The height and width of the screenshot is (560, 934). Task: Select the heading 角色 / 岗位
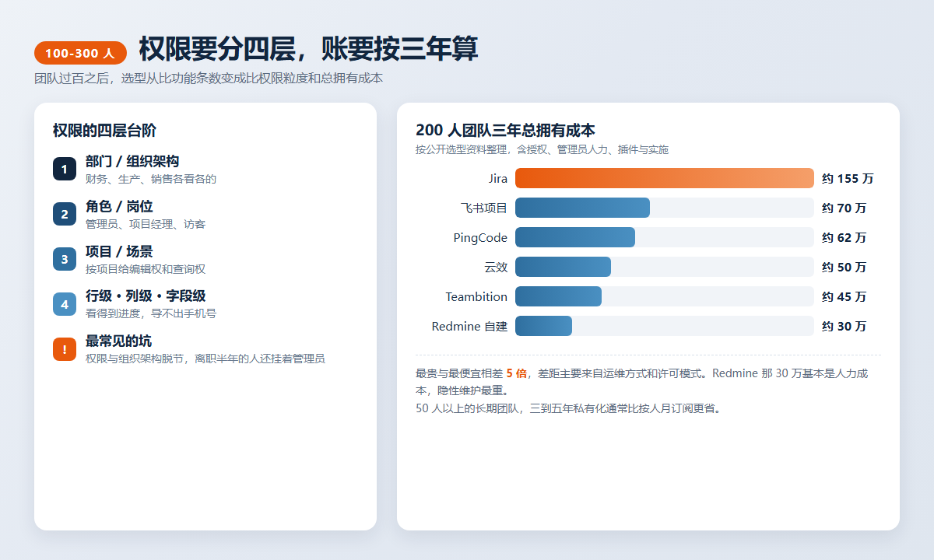tap(119, 207)
